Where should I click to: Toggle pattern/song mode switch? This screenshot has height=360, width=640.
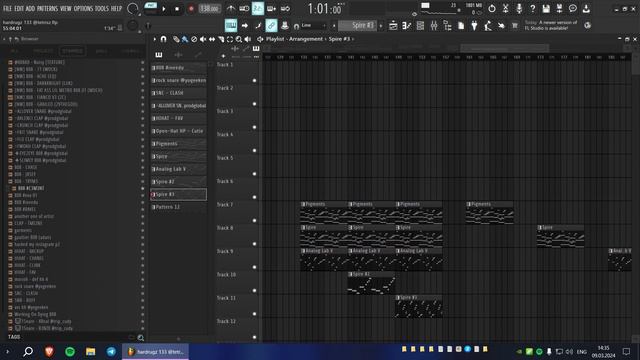(x=151, y=8)
